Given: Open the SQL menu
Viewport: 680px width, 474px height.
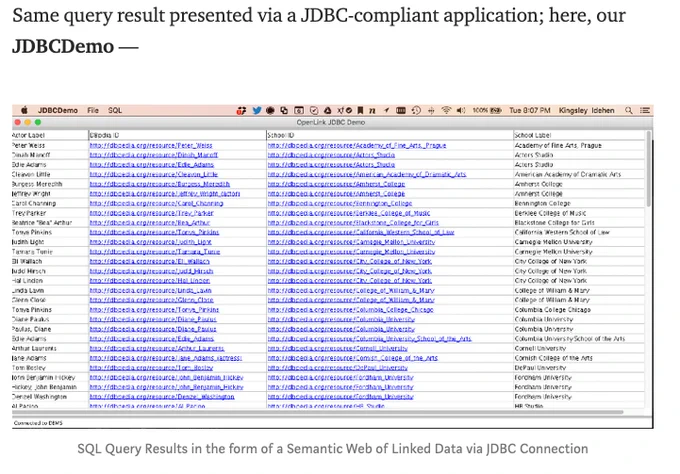Looking at the screenshot, I should (x=115, y=111).
